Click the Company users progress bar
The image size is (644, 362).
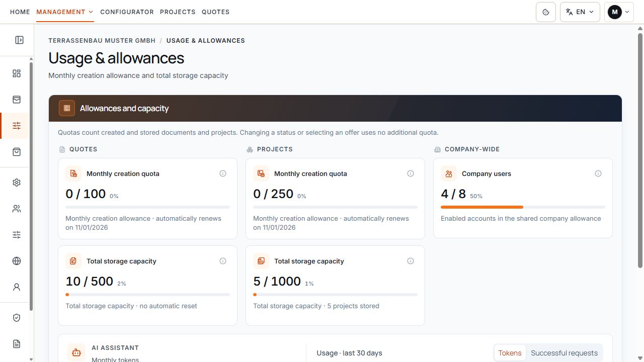pyautogui.click(x=523, y=207)
